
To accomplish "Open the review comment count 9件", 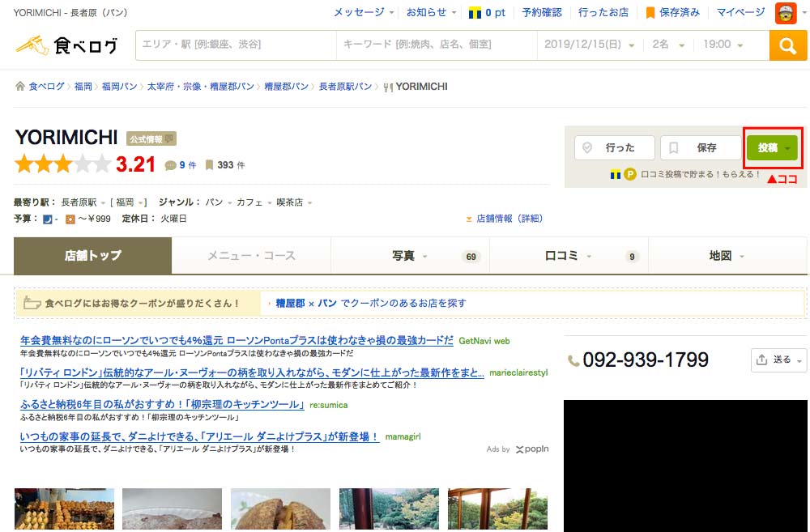I will point(181,165).
